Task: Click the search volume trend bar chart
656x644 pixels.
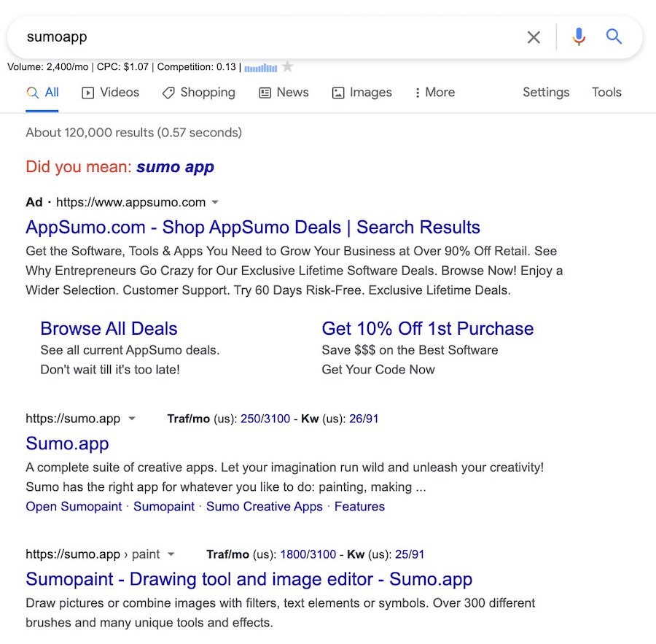Action: tap(261, 68)
